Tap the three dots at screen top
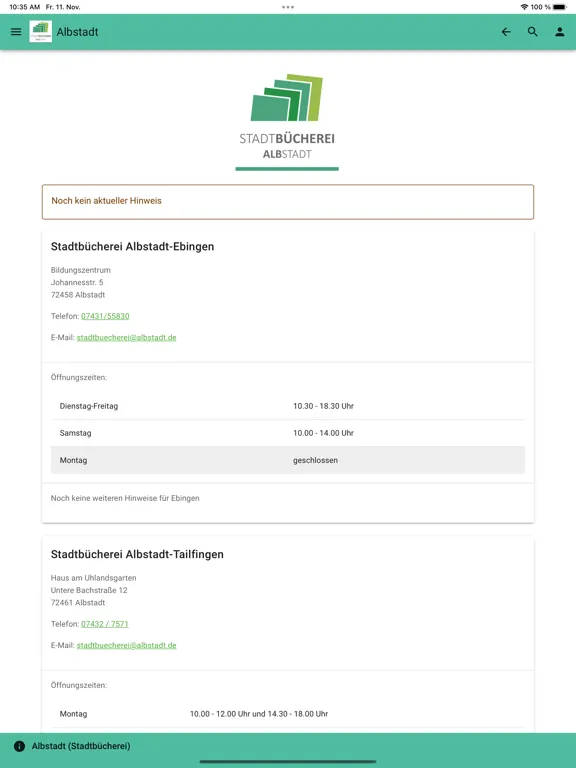Viewport: 576px width, 768px height. click(288, 7)
